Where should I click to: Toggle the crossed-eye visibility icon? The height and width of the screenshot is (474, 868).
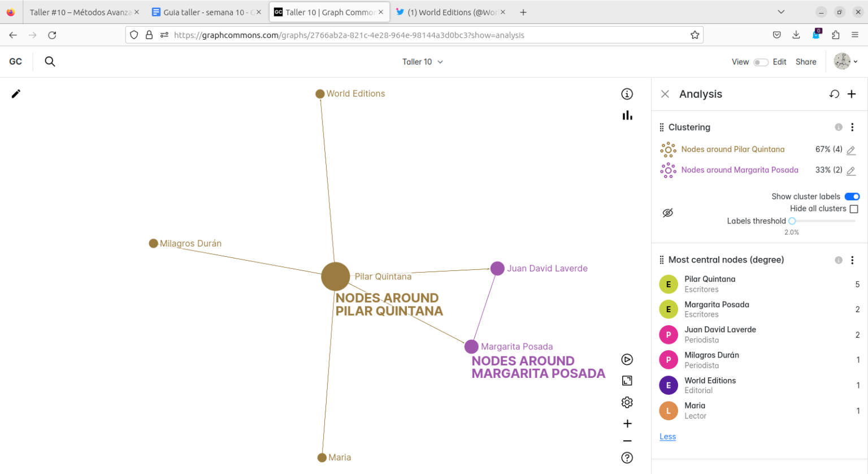[668, 213]
